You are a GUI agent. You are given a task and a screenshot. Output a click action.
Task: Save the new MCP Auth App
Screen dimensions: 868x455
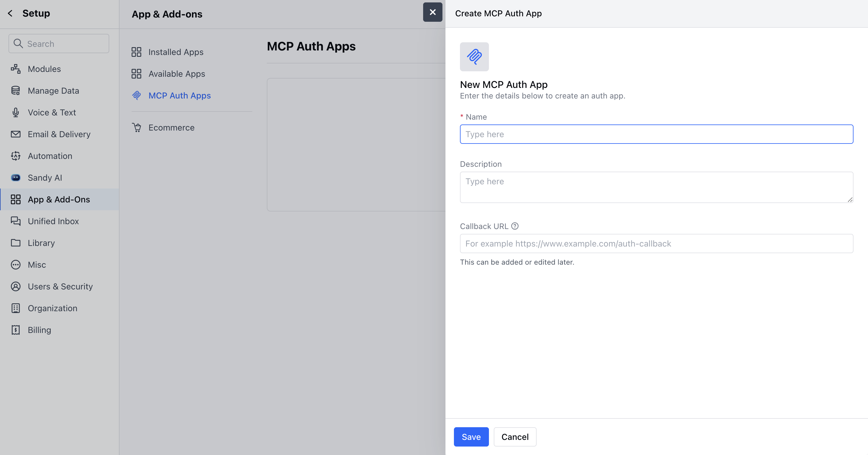click(x=471, y=437)
